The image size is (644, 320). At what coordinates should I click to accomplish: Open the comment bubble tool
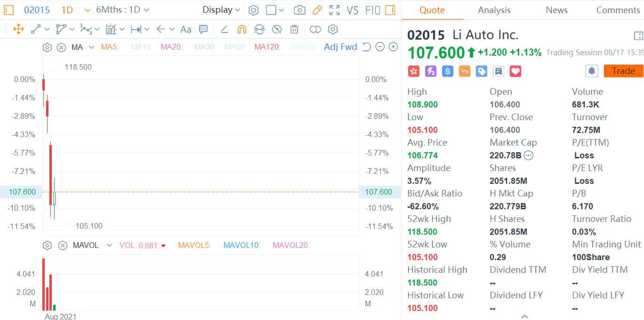[203, 29]
